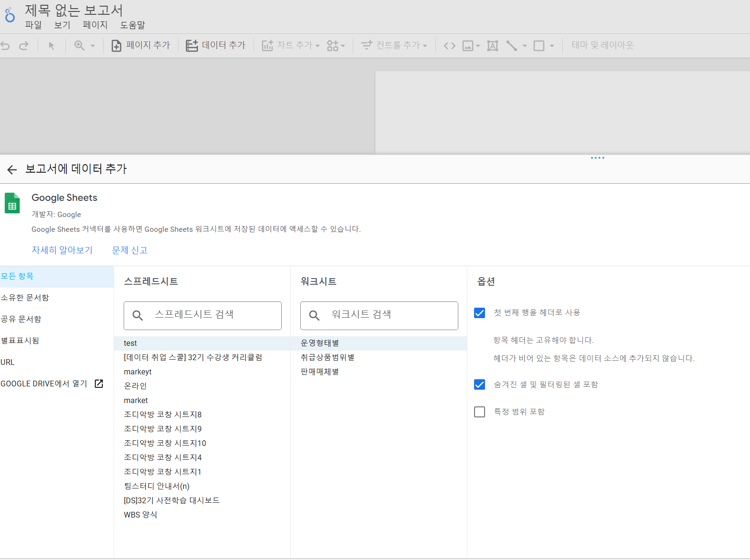Click the text box tool icon
The image size is (750, 560).
click(x=493, y=46)
